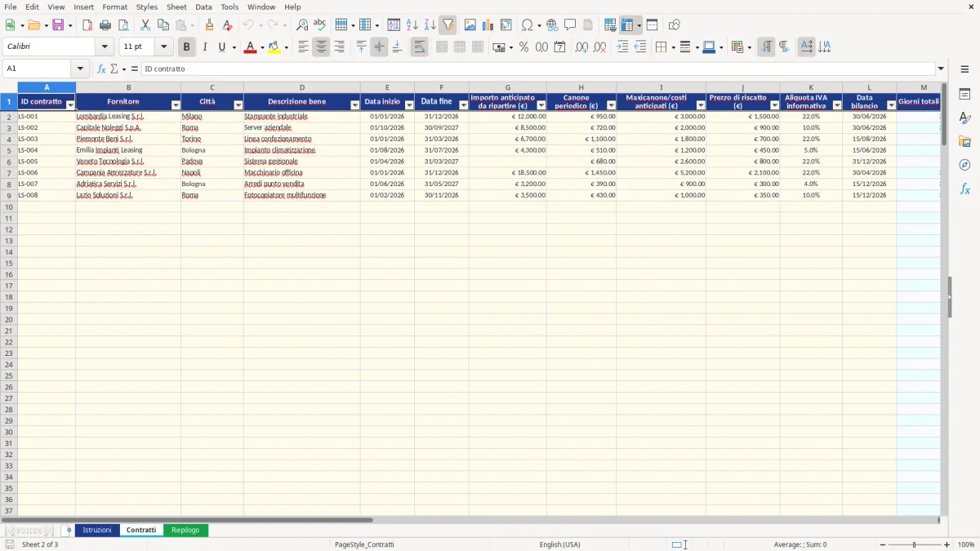The width and height of the screenshot is (980, 551).
Task: Open filter dropdown on Data inizio column
Action: [x=409, y=105]
